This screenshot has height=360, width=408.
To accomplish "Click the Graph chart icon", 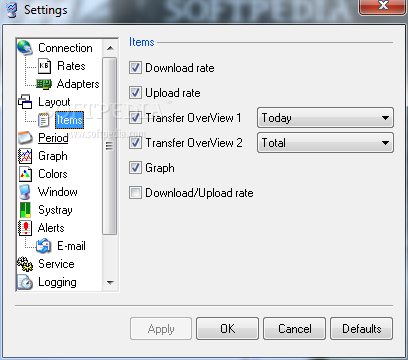I will (25, 156).
